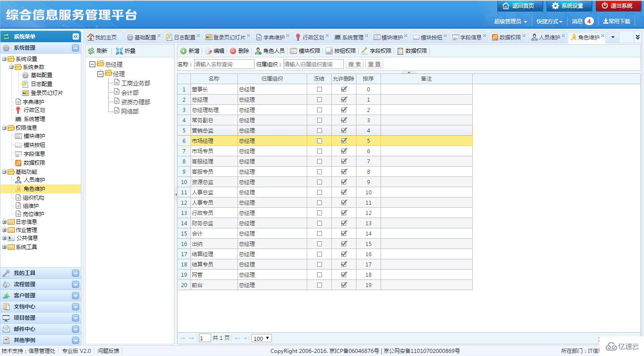Image resolution: width=644 pixels, height=356 pixels.
Task: Collapse sidebar with double-arrow icon by 系统菜单
Action: coord(76,37)
